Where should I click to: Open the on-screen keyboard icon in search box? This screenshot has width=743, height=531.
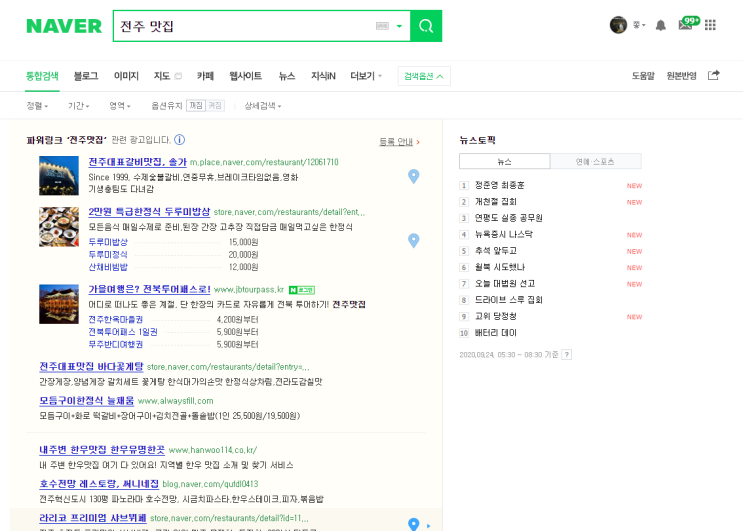[382, 26]
